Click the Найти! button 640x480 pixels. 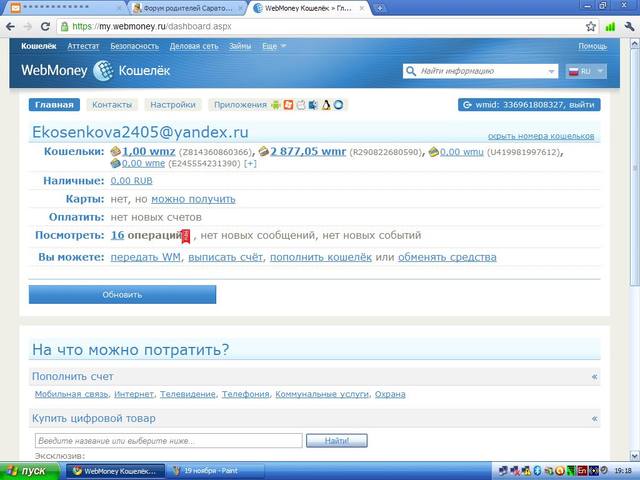pos(337,440)
